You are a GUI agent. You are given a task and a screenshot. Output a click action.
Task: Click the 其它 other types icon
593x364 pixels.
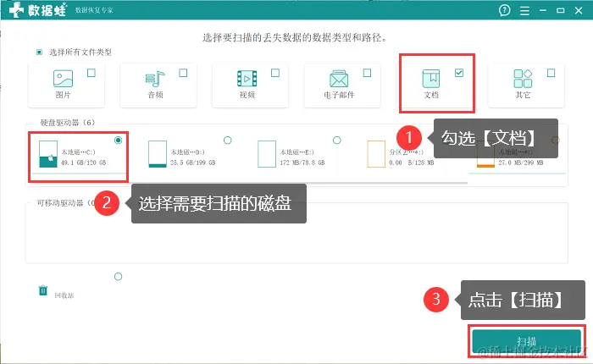click(x=523, y=79)
